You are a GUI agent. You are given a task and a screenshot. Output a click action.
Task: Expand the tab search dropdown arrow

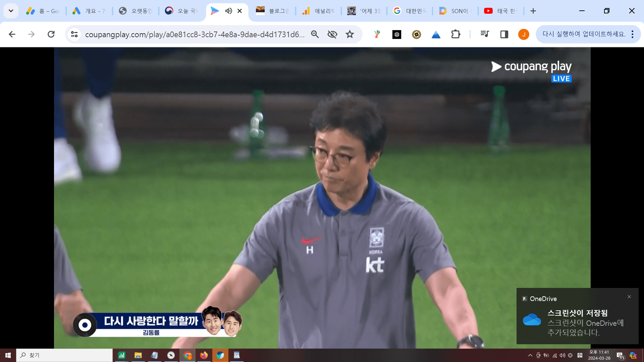click(x=11, y=11)
